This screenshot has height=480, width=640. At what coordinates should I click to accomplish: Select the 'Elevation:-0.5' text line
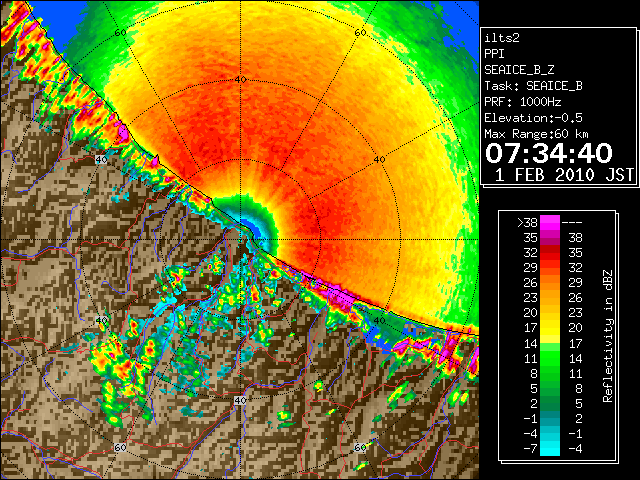[x=533, y=118]
